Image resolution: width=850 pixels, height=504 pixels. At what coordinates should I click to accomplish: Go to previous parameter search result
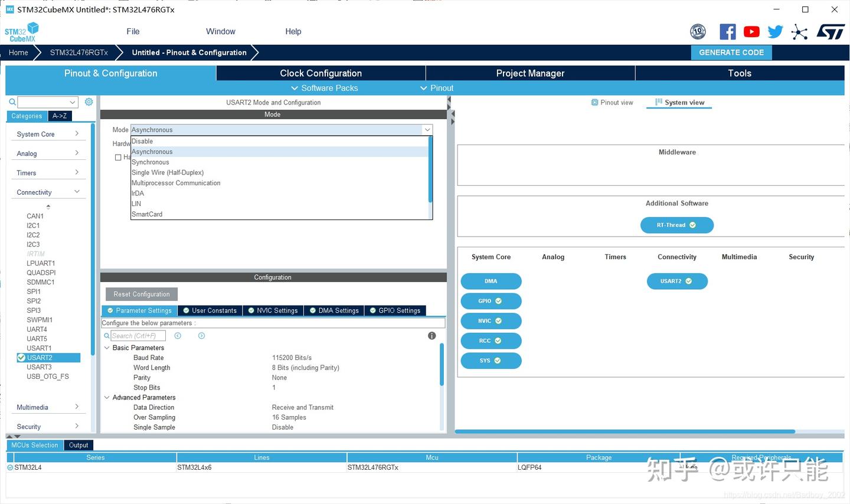pos(178,336)
